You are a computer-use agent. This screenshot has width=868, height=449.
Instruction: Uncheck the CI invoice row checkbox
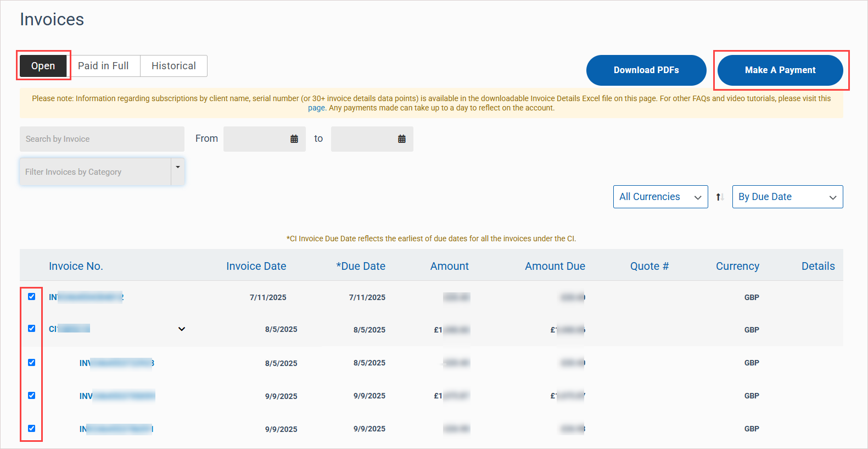(32, 329)
